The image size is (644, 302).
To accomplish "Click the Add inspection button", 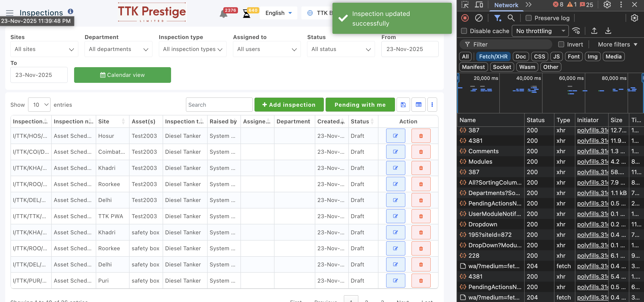I will 289,104.
